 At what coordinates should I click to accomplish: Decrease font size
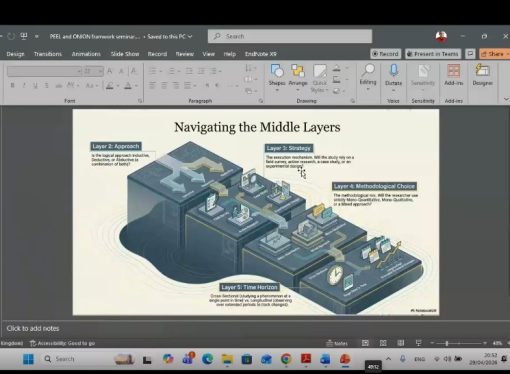[121, 71]
